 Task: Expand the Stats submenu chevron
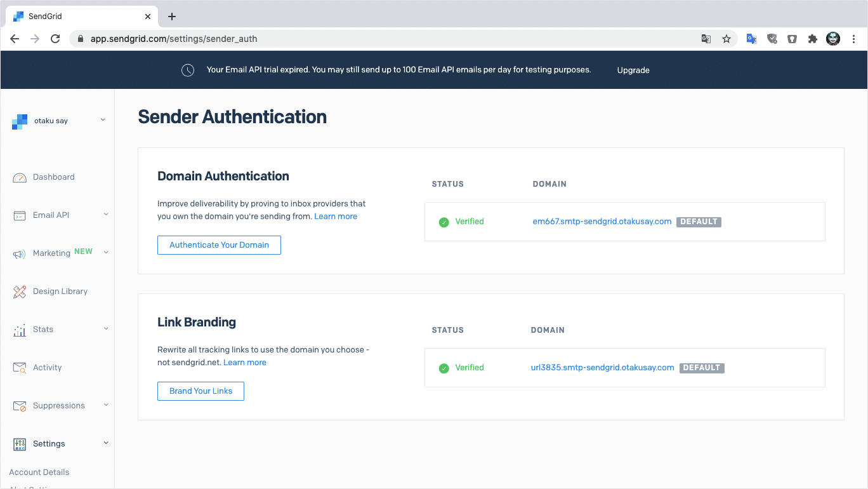(106, 329)
